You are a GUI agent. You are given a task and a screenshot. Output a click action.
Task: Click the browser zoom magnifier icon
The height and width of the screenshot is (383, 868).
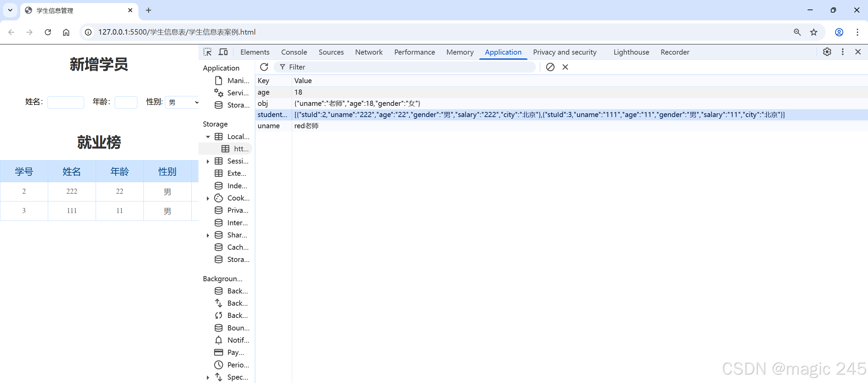(797, 32)
